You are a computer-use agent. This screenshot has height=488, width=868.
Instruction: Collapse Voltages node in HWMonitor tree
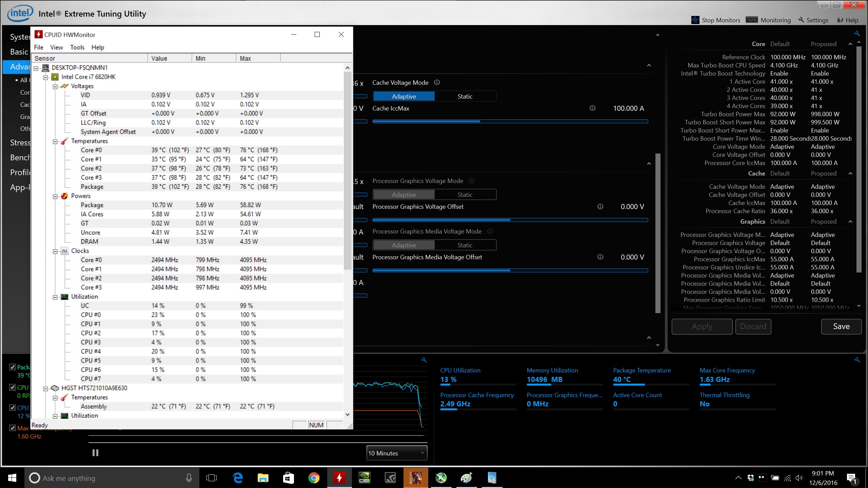(55, 86)
